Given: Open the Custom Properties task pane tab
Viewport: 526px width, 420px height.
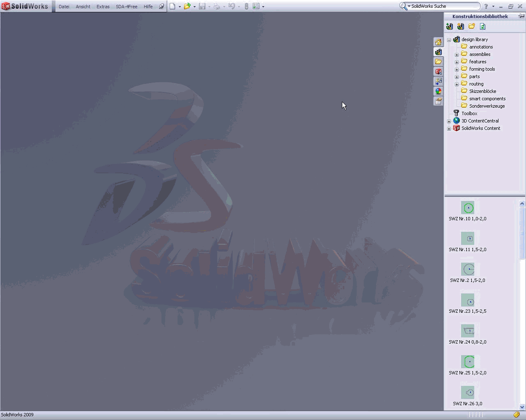Looking at the screenshot, I should (438, 101).
